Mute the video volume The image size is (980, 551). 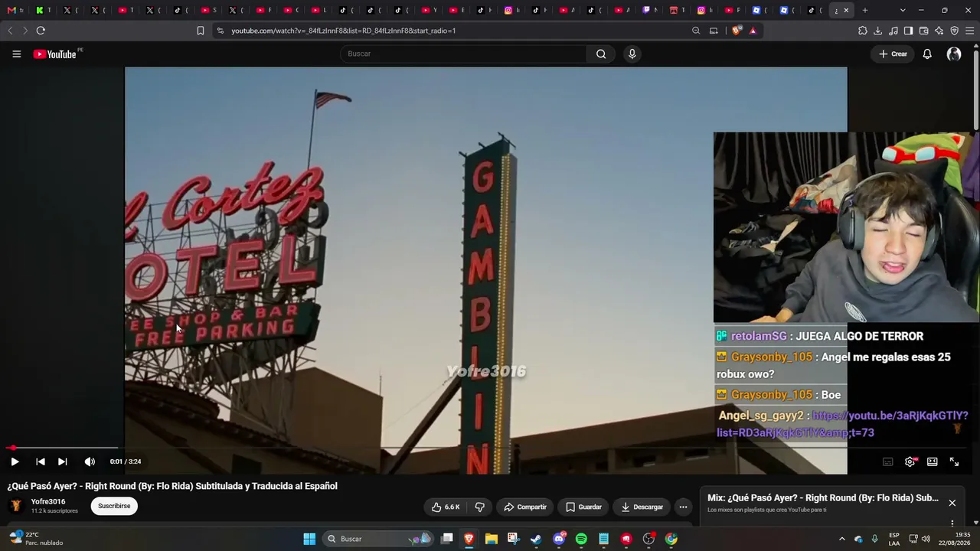pyautogui.click(x=90, y=461)
